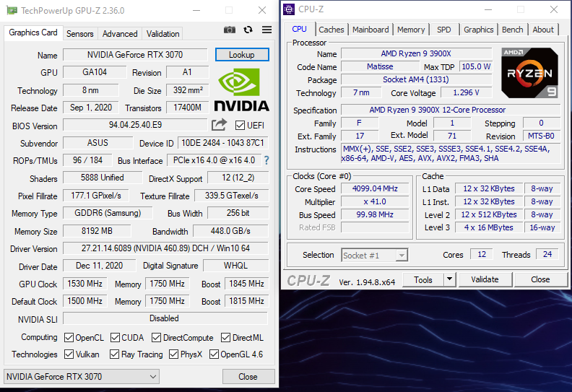The image size is (572, 392).
Task: Open the Socket #1 selection dropdown
Action: [375, 256]
